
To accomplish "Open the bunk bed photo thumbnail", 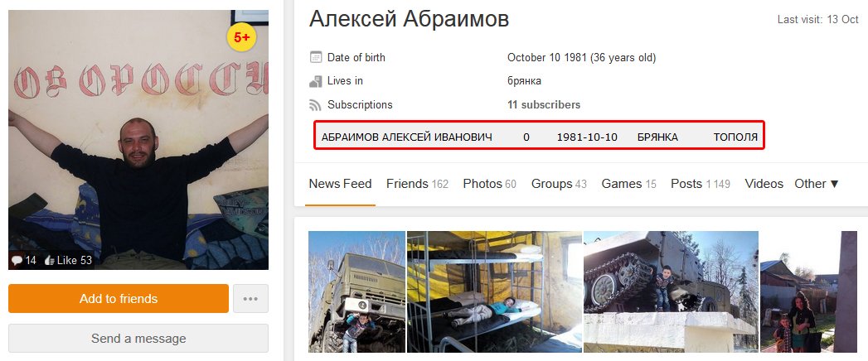I will pyautogui.click(x=494, y=292).
